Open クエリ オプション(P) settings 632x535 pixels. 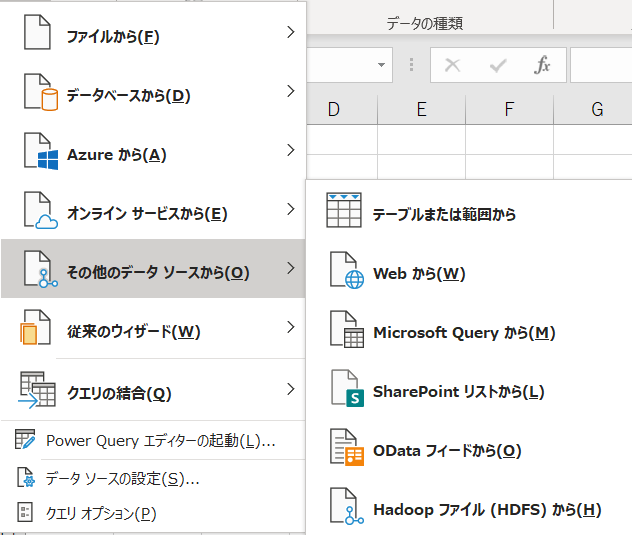point(153,513)
